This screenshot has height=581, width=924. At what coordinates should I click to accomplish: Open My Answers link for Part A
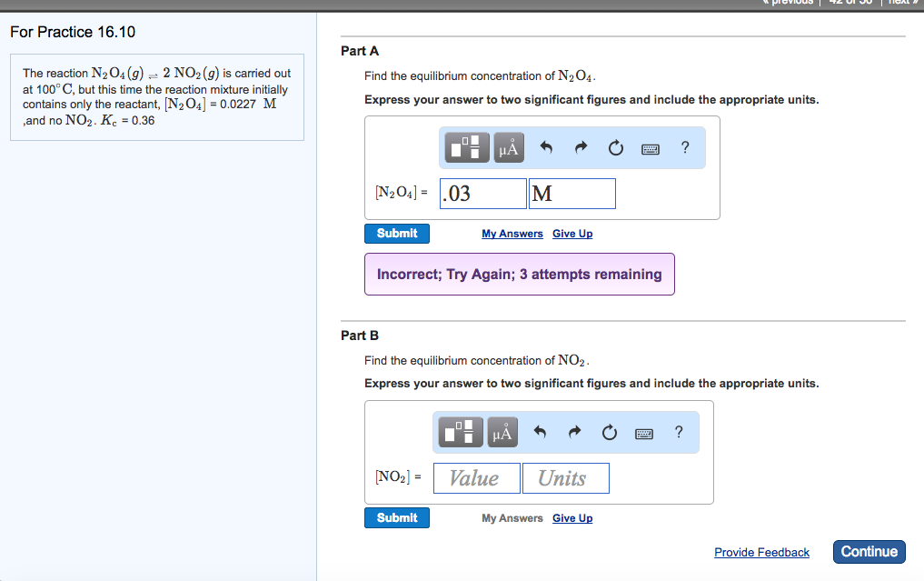(x=512, y=234)
